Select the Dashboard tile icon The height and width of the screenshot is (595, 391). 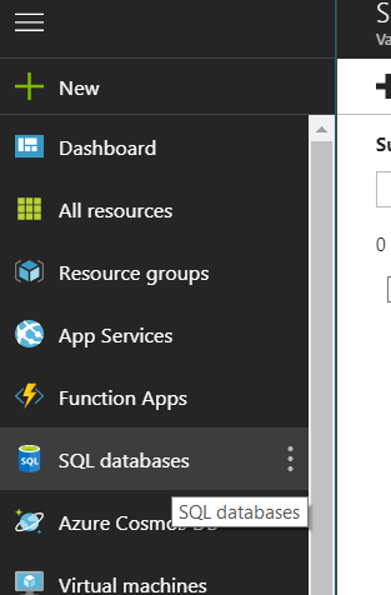point(29,146)
